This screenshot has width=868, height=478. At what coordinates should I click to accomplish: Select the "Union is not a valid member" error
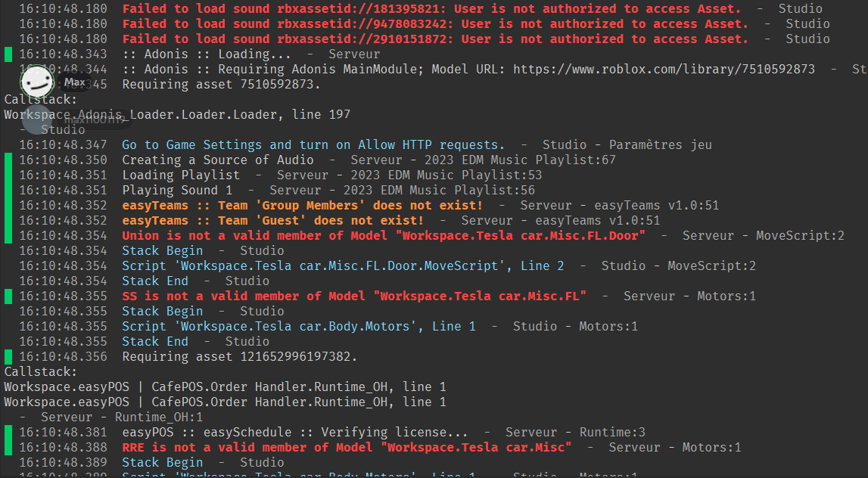tap(384, 235)
